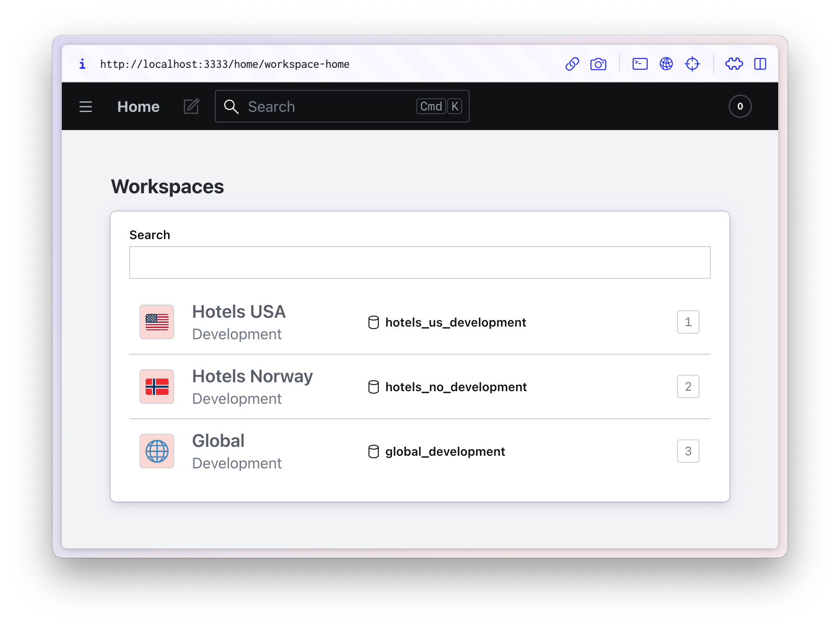Click inside the workspace Search field
The height and width of the screenshot is (627, 840).
420,262
